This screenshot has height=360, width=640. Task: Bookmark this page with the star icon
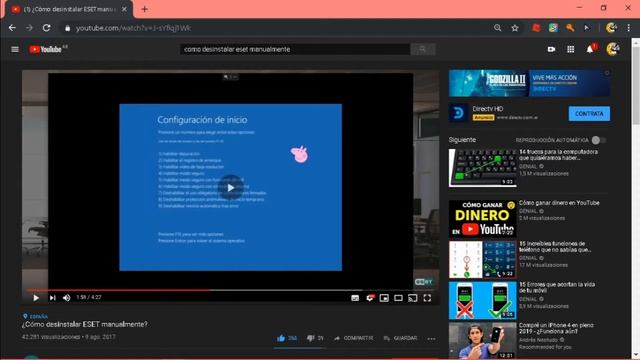(515, 28)
